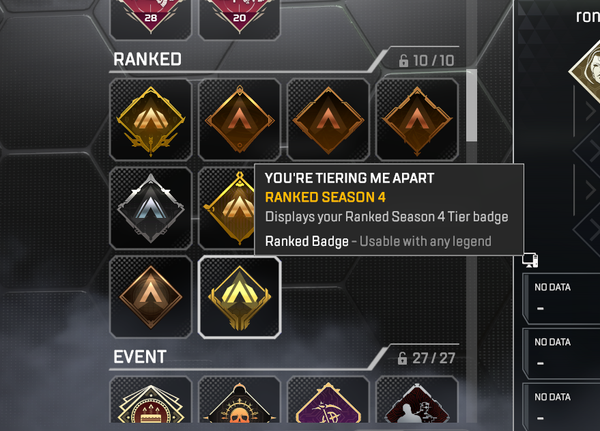Image resolution: width=600 pixels, height=431 pixels.
Task: Click the first NO DATA tracker slot
Action: [x=562, y=298]
